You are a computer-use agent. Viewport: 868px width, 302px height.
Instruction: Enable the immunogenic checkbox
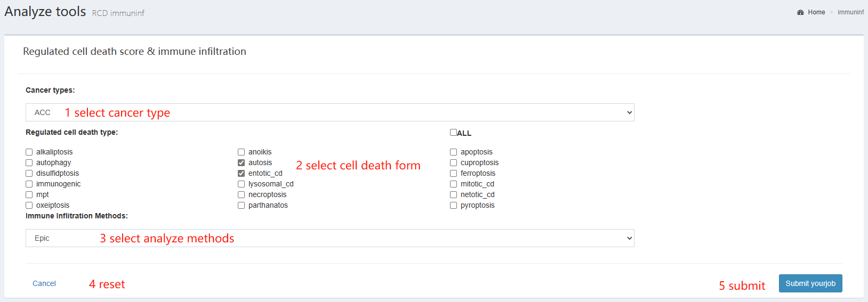pyautogui.click(x=29, y=184)
